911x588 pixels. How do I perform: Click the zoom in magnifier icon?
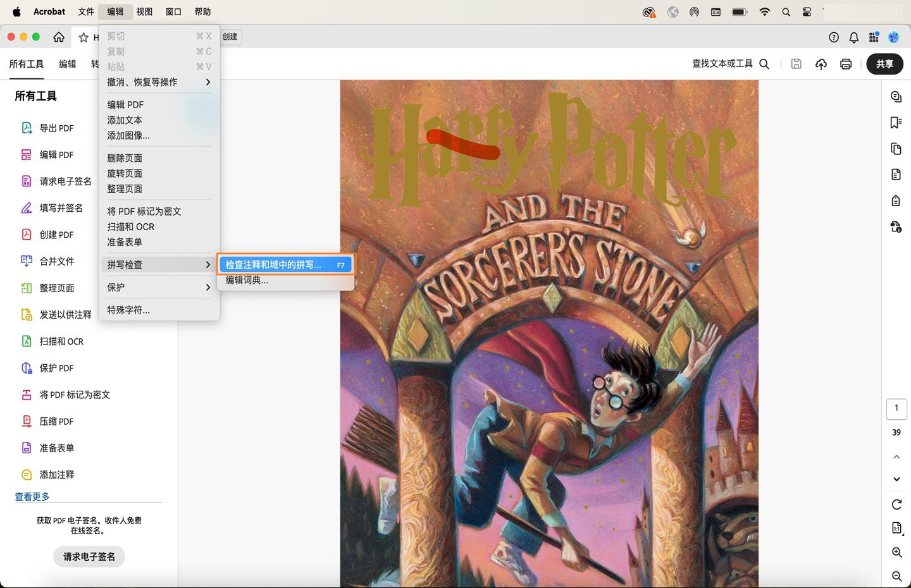(x=896, y=552)
